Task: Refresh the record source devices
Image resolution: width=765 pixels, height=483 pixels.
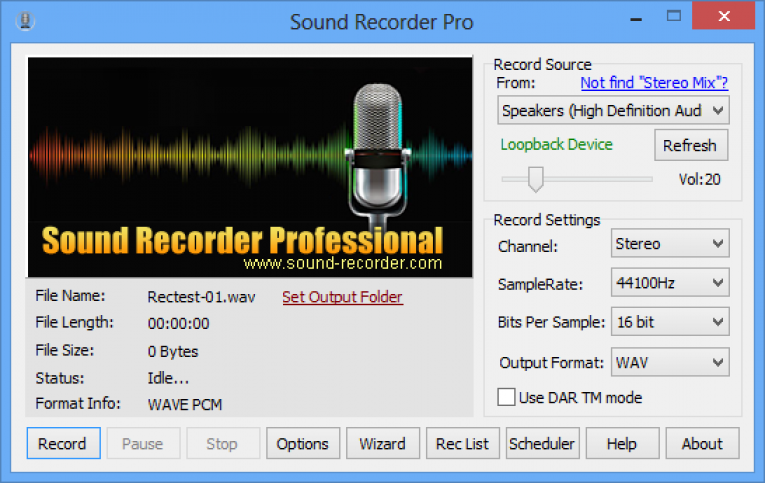Action: 691,145
